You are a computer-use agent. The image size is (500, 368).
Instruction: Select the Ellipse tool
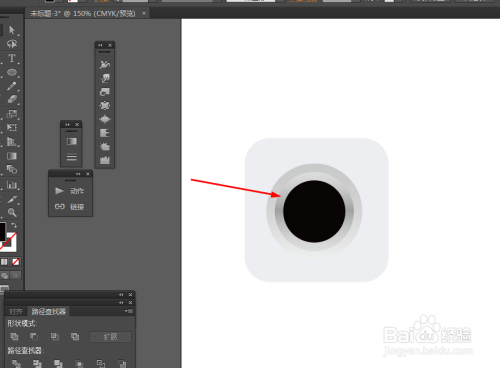point(12,72)
